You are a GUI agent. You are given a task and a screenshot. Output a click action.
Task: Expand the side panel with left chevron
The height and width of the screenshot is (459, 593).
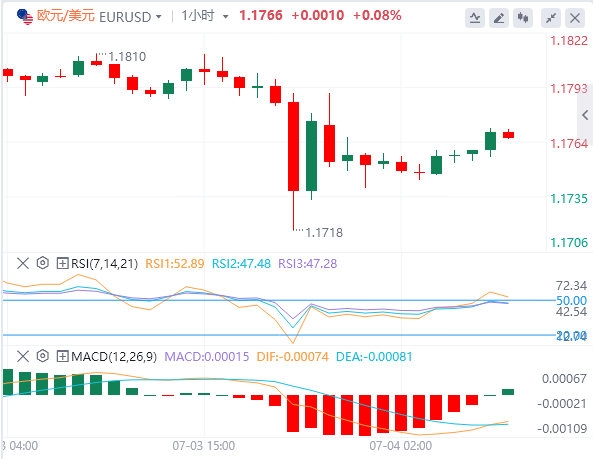585,115
